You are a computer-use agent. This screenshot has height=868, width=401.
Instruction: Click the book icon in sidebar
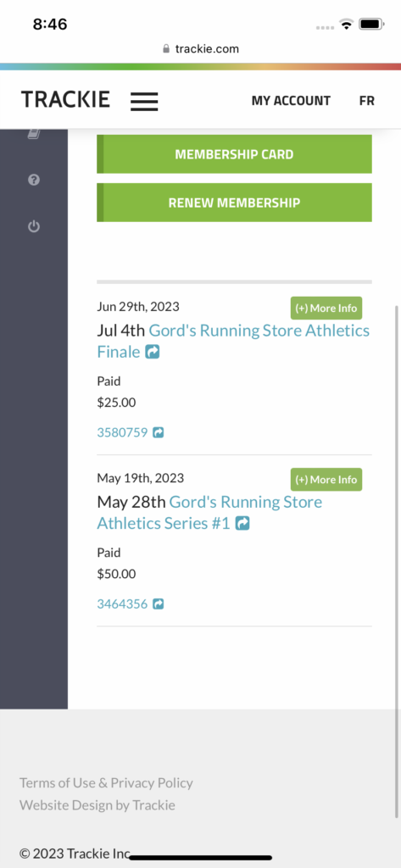click(34, 133)
